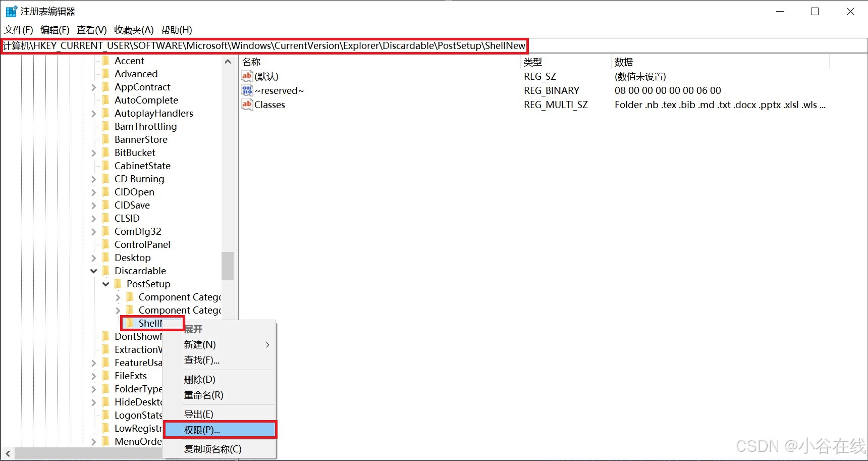Viewport: 868px width, 461px height.
Task: Select the Classes value name
Action: pyautogui.click(x=269, y=105)
